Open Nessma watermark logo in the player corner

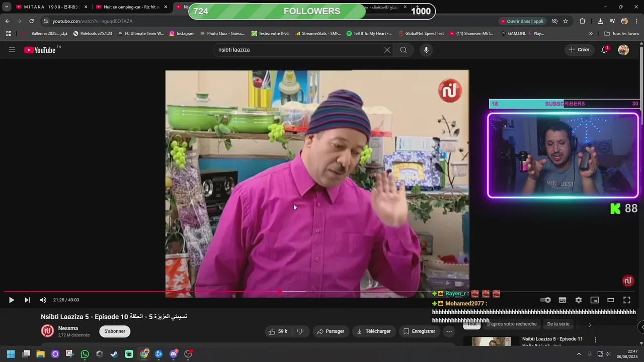(x=627, y=281)
